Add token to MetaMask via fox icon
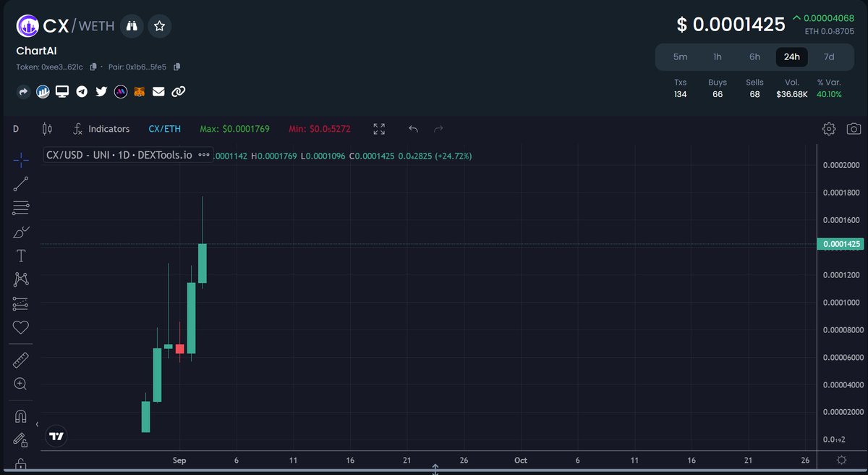 (140, 92)
